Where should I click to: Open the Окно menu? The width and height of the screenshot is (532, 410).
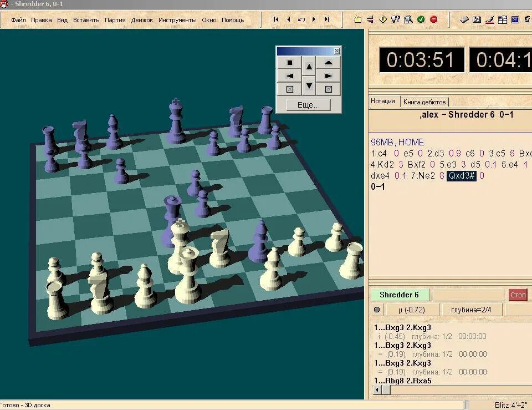pos(209,20)
